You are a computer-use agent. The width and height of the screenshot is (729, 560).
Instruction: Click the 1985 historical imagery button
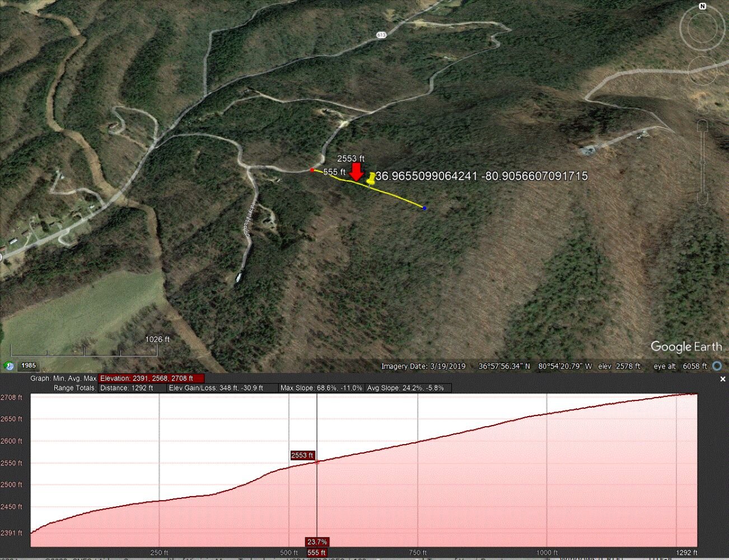(x=29, y=366)
